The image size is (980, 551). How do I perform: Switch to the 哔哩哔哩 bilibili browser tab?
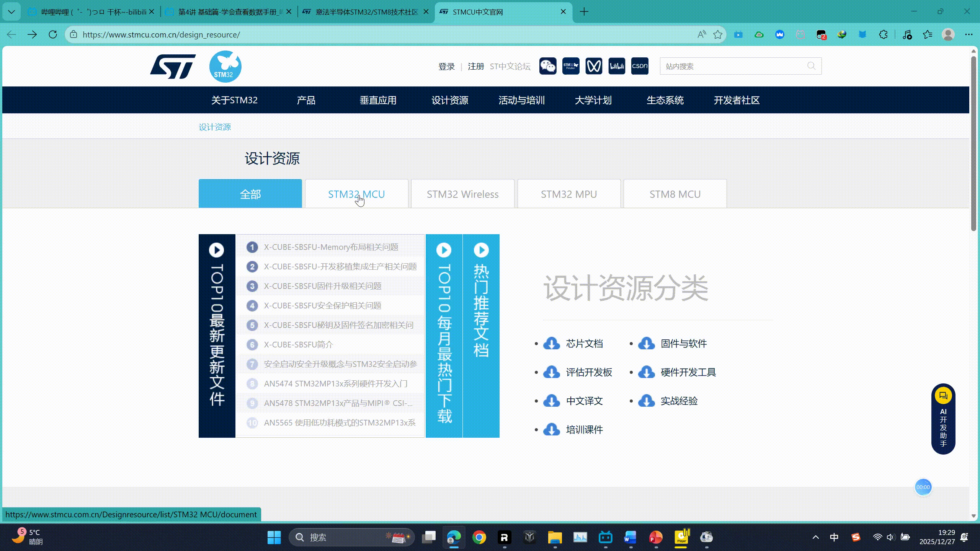[92, 12]
